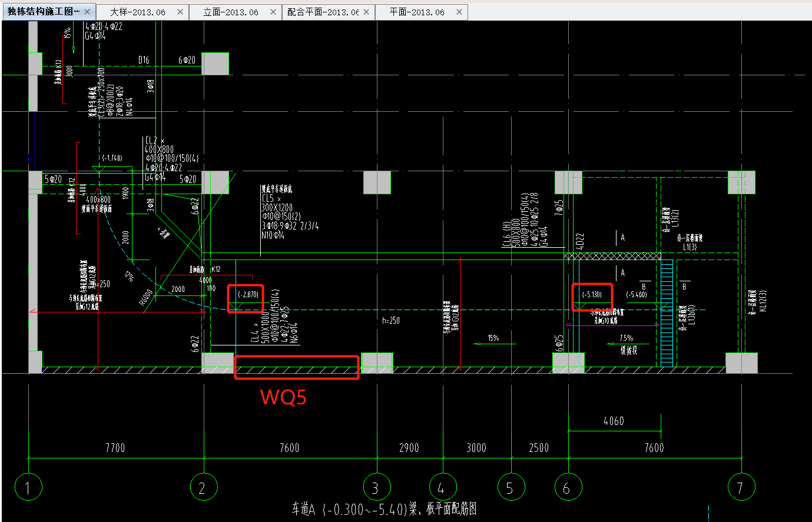The width and height of the screenshot is (812, 522).
Task: Click the CL5 beam label
Action: (x=271, y=199)
